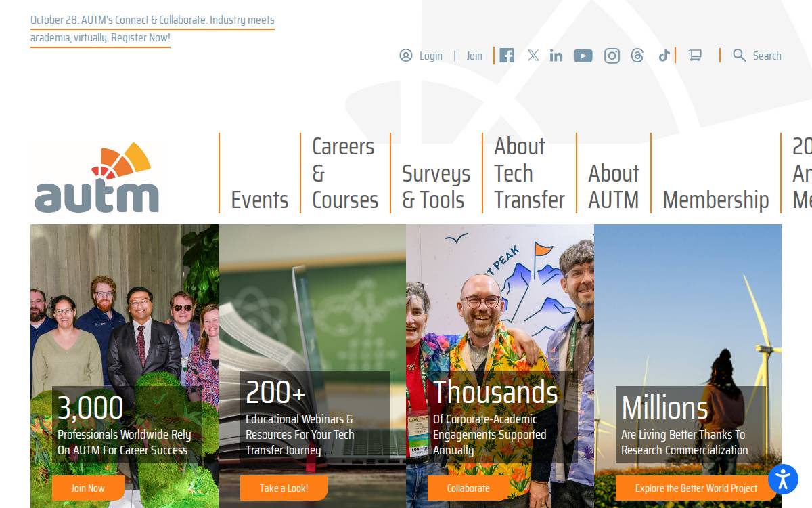This screenshot has height=508, width=812.
Task: Click Explore the Better World Project button
Action: tap(696, 488)
